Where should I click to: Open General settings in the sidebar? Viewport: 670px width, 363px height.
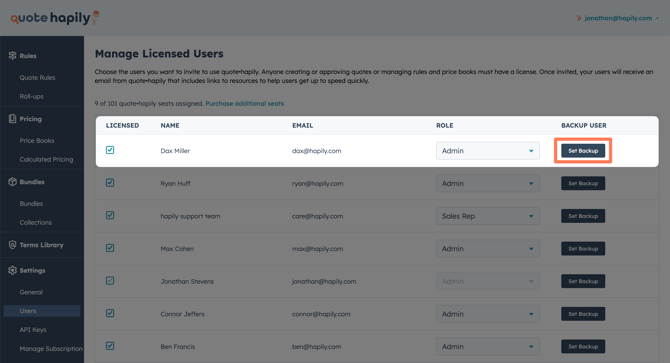click(x=31, y=292)
